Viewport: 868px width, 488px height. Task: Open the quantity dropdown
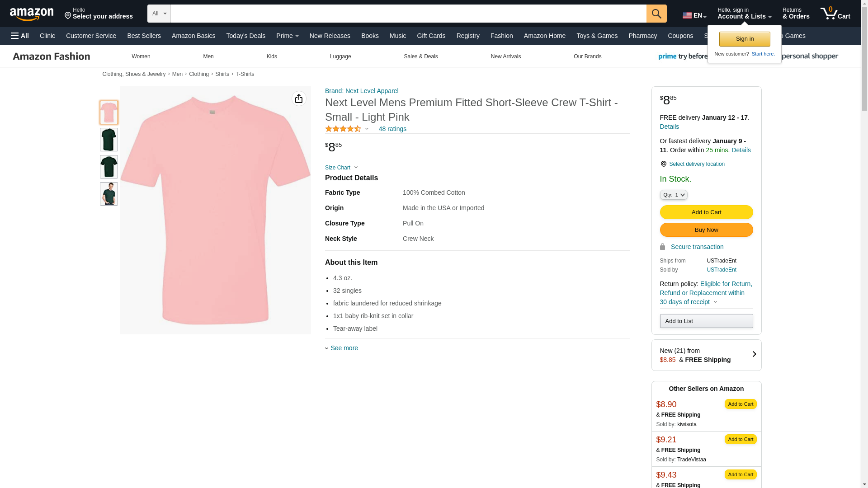(673, 195)
